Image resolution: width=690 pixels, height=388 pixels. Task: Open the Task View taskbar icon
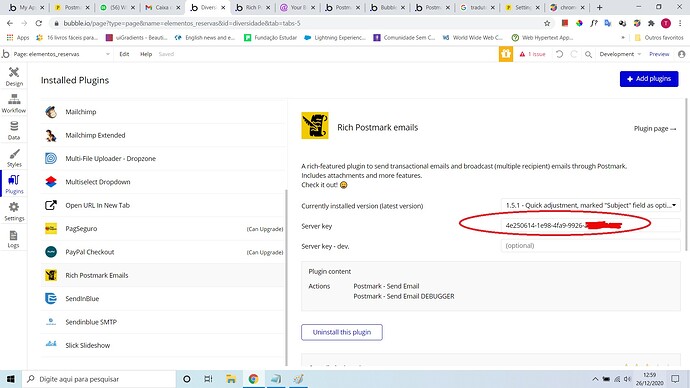(x=208, y=379)
